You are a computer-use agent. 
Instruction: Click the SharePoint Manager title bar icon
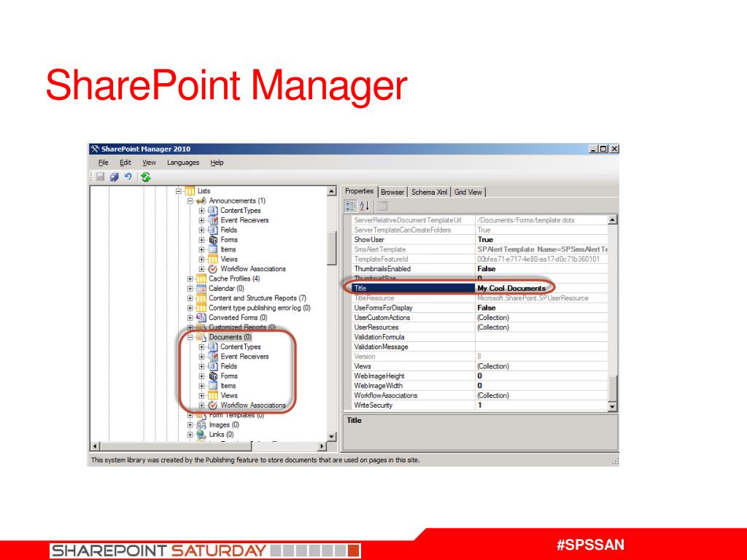[x=95, y=149]
